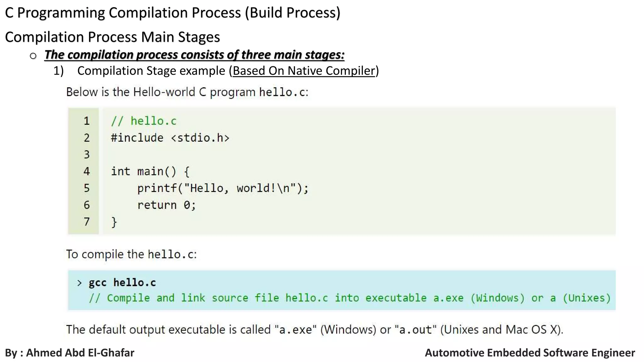Screen dimensions: 644x362
Task: Click the hollow bullet before the heading
Action: 33,56
